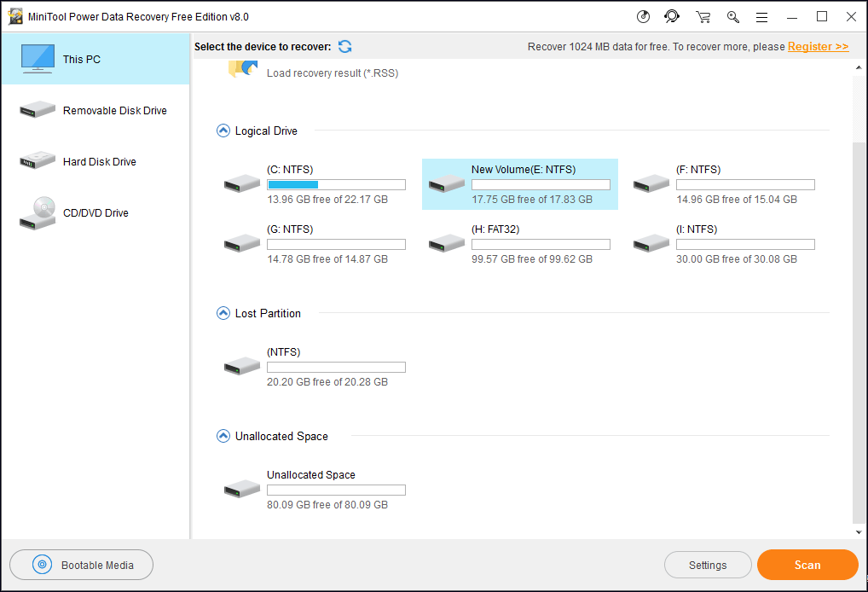Image resolution: width=868 pixels, height=592 pixels.
Task: Open the bootable CD/disc icon in title bar
Action: pyautogui.click(x=643, y=16)
